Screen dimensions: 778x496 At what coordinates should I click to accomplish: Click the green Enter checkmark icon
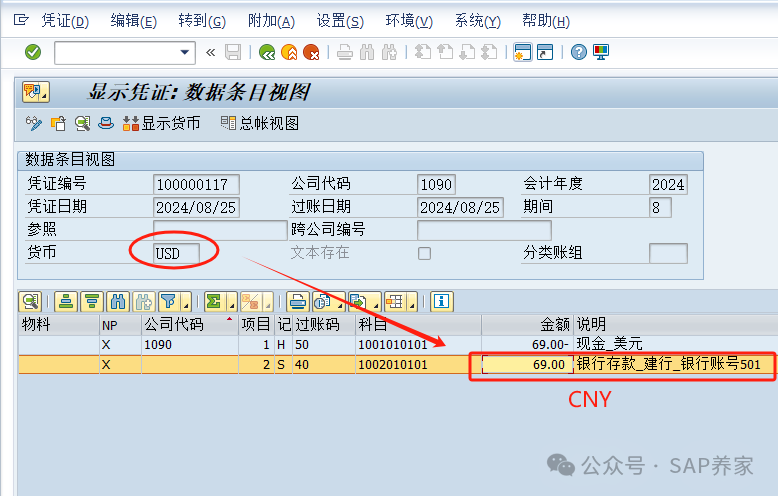click(x=33, y=52)
